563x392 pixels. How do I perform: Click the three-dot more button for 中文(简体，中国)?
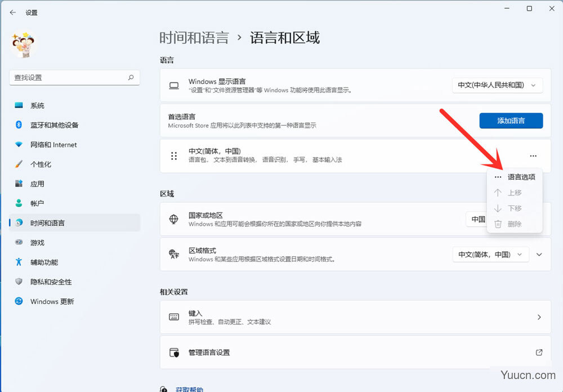pos(533,156)
